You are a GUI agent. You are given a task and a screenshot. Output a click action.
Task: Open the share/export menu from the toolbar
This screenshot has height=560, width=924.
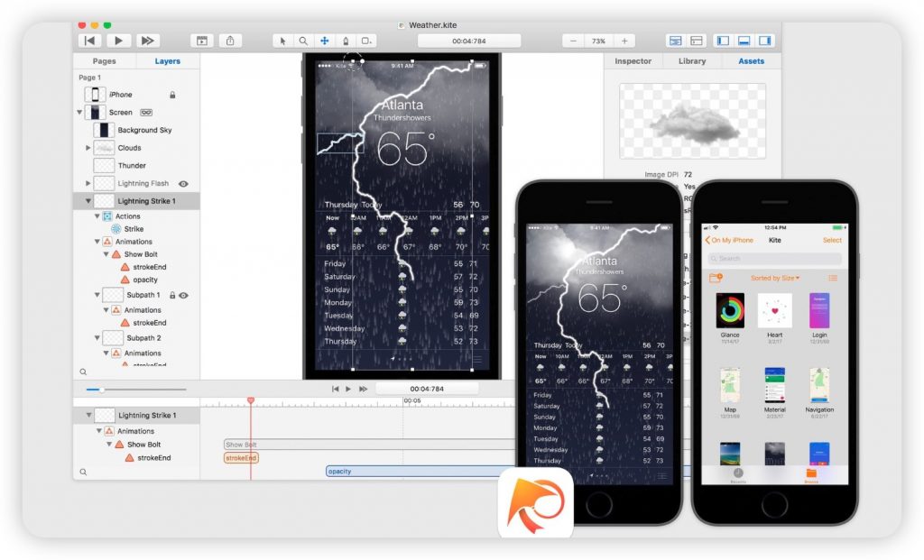tap(232, 41)
